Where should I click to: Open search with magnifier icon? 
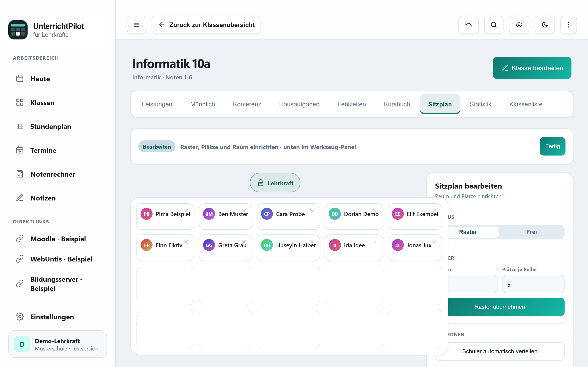[x=494, y=25]
